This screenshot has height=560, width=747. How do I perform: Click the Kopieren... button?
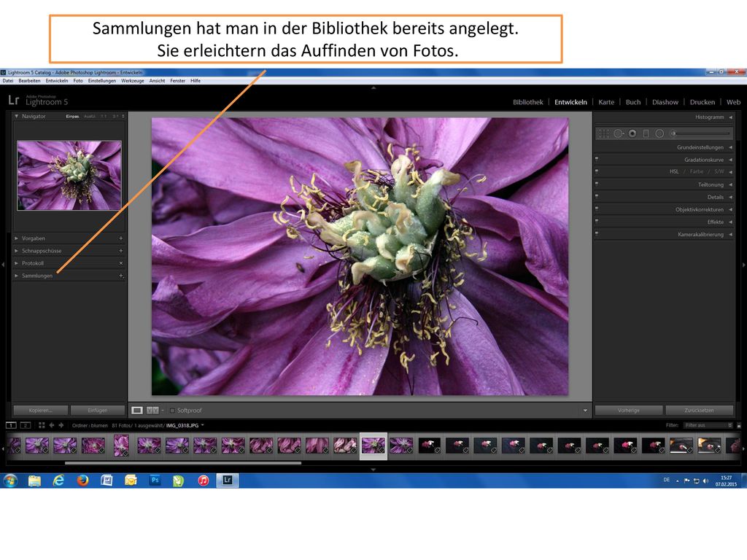click(41, 411)
